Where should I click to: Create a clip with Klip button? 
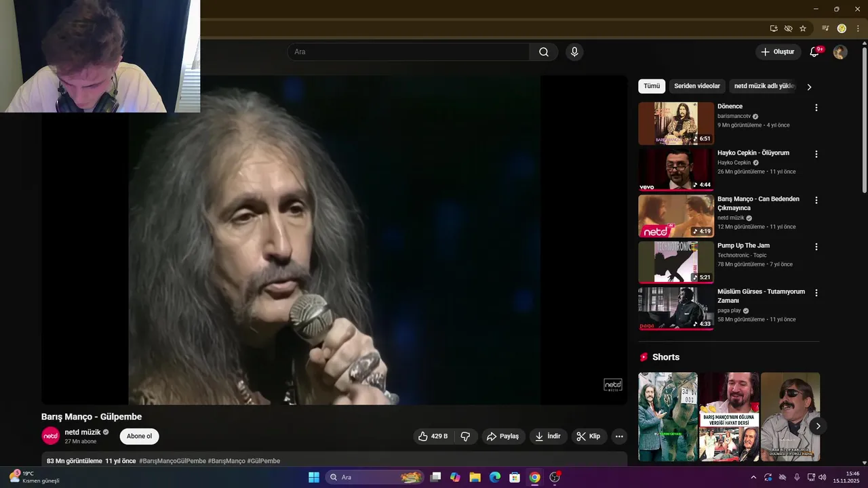[589, 436]
